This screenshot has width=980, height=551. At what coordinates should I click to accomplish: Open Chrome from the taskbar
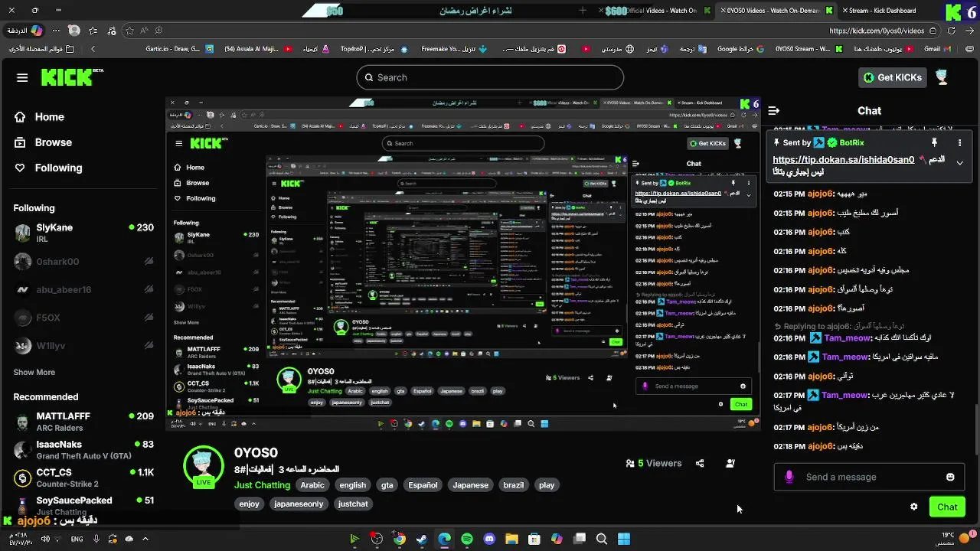point(399,539)
